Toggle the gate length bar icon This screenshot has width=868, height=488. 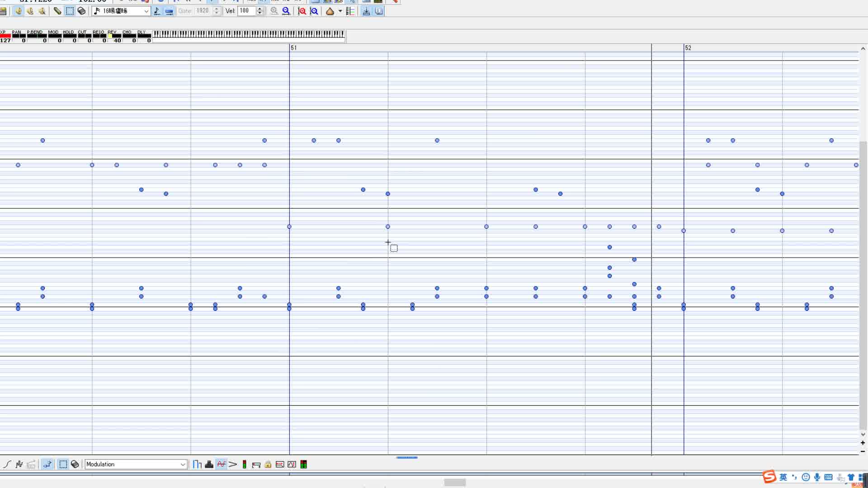point(169,11)
